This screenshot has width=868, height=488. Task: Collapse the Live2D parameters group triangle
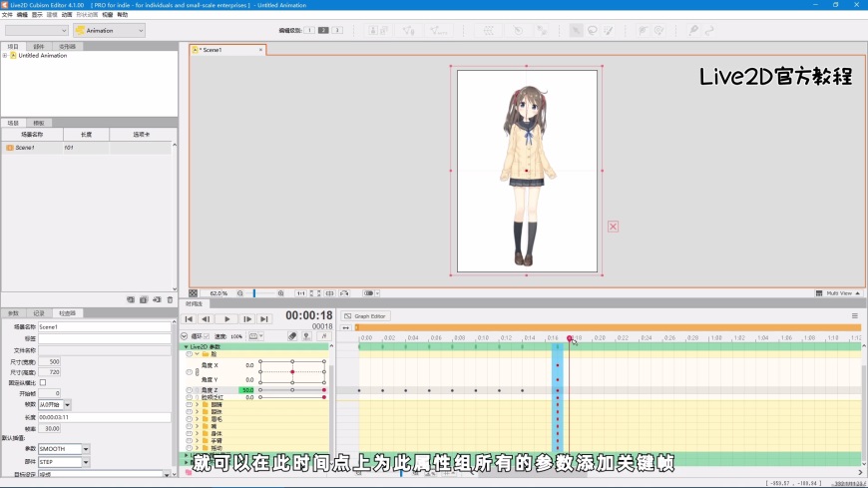(186, 346)
